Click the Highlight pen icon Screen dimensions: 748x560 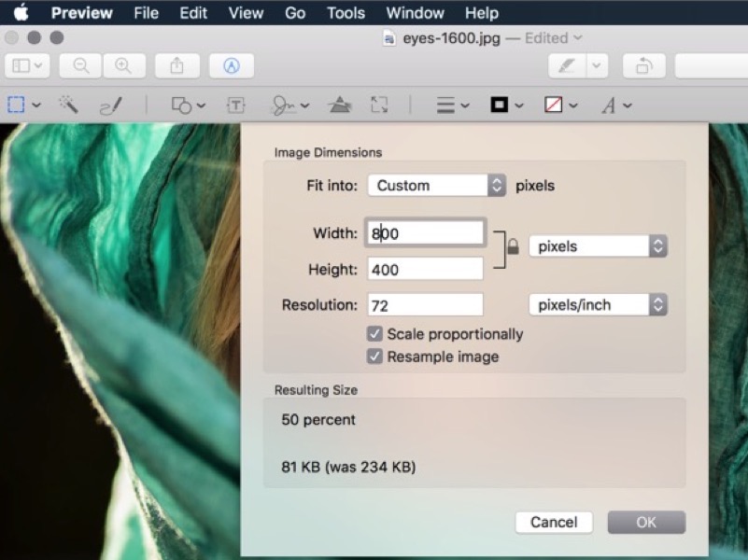[567, 65]
